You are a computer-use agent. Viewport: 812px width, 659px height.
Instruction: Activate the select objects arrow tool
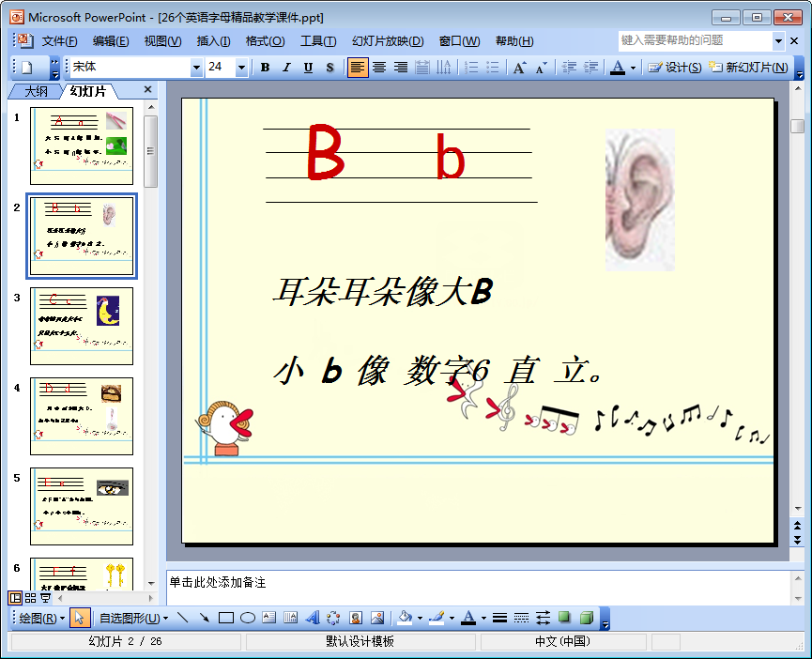click(x=79, y=618)
